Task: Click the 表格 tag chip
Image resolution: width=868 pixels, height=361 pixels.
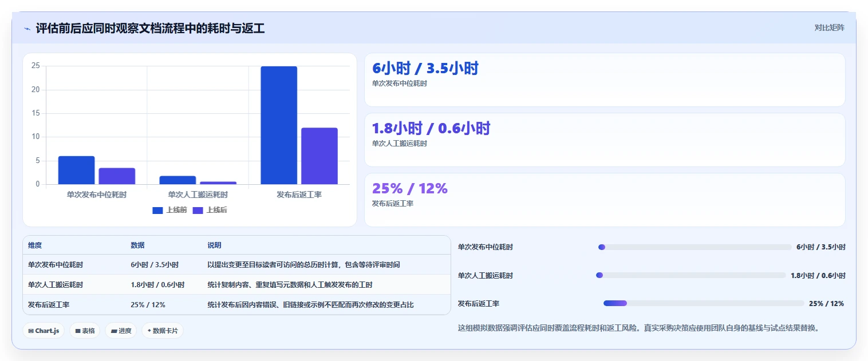Action: click(x=85, y=331)
